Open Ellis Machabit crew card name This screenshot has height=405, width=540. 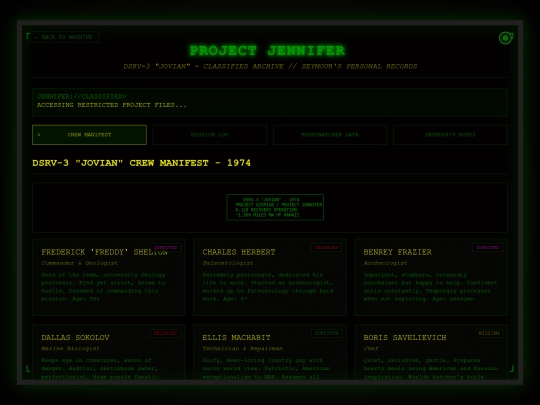click(236, 338)
